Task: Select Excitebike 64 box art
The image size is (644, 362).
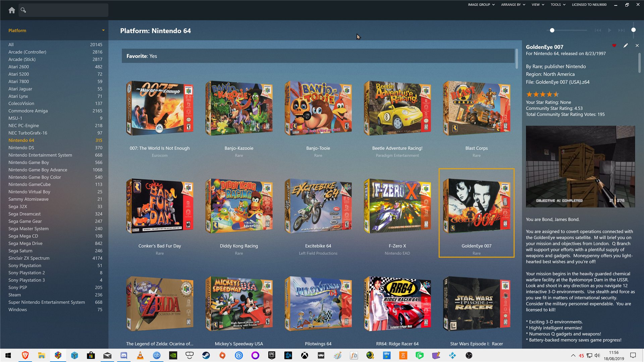Action: pos(318,206)
